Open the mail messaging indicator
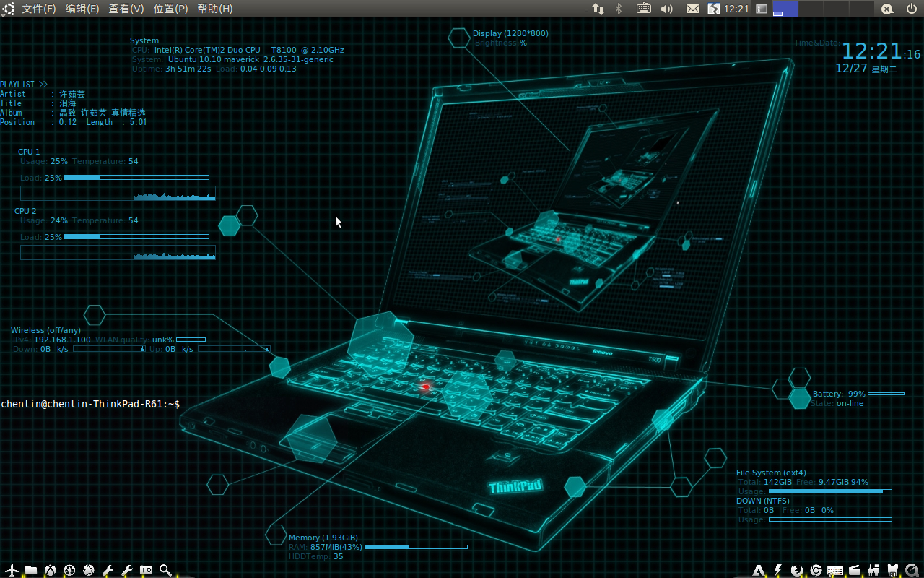Screen dimensions: 924x578 (692, 9)
